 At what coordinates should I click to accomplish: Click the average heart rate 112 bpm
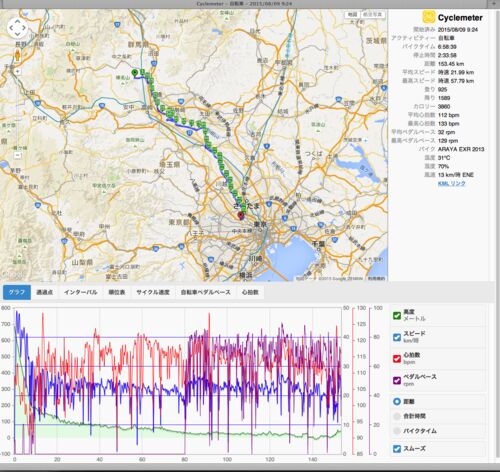click(x=448, y=115)
